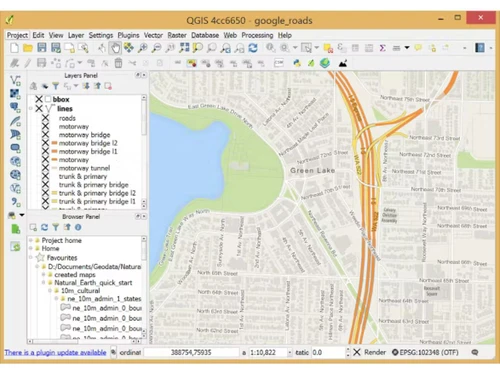Collapse the Natural_Earth_quick_start folder
This screenshot has height=375, width=500.
pyautogui.click(x=43, y=282)
